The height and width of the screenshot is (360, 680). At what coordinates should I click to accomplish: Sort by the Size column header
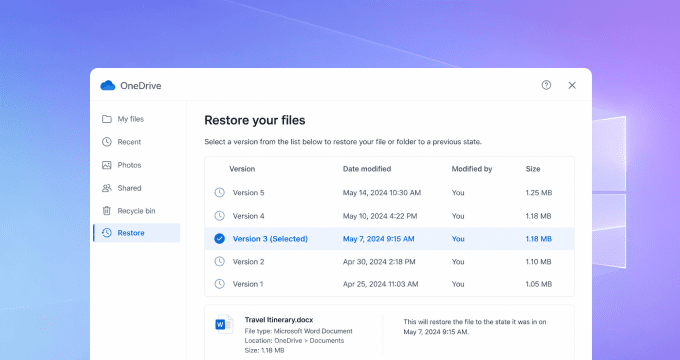point(533,169)
